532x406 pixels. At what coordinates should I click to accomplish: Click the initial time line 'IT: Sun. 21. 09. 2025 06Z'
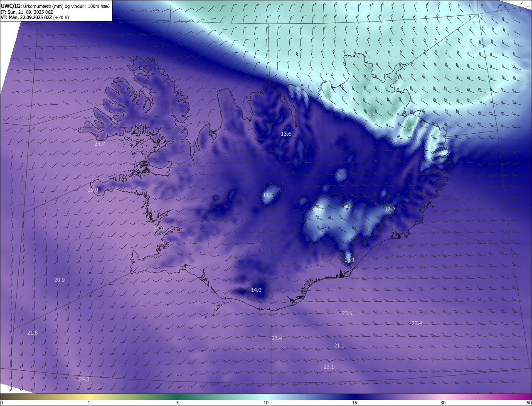click(x=27, y=12)
